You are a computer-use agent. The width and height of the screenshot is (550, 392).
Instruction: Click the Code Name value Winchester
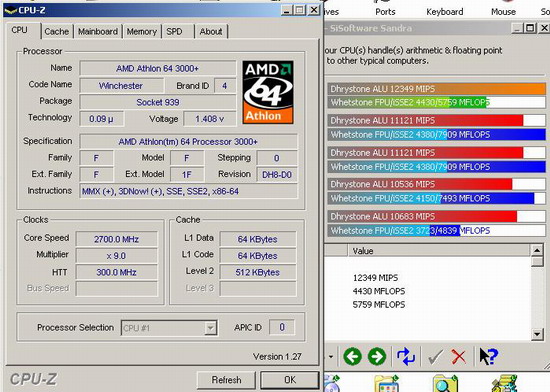pyautogui.click(x=121, y=86)
